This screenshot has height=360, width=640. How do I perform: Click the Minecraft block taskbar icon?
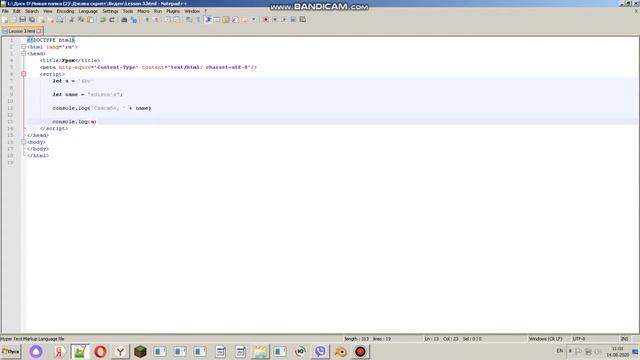tap(140, 351)
